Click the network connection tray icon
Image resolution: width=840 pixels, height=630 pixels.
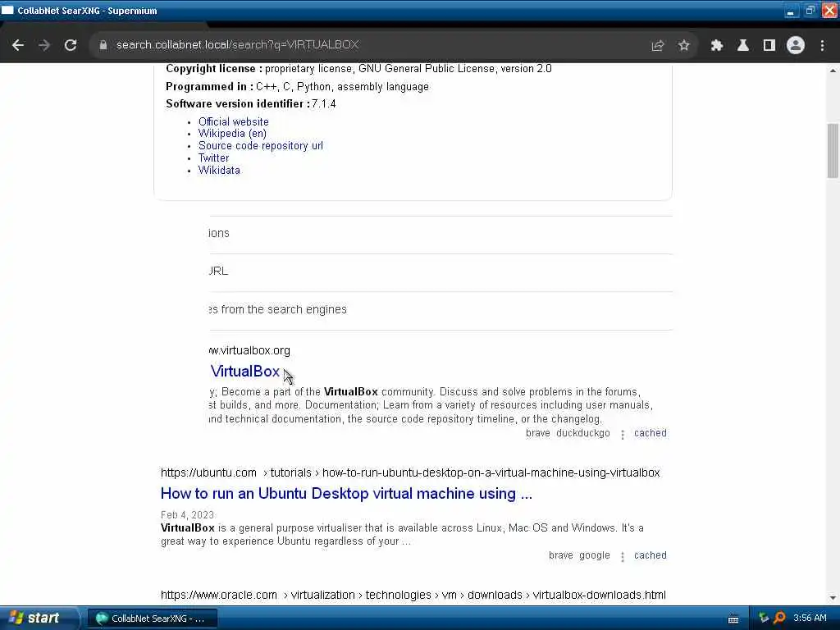pyautogui.click(x=764, y=619)
